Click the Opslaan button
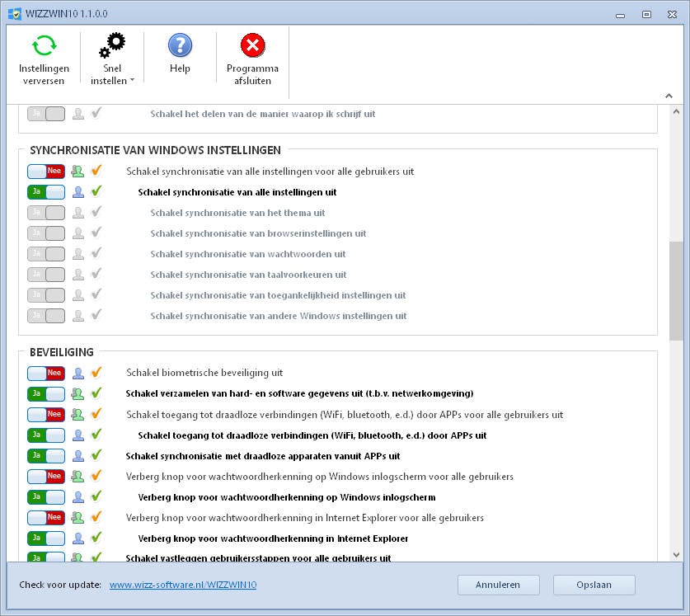Viewport: 690px width, 616px height. coord(594,585)
